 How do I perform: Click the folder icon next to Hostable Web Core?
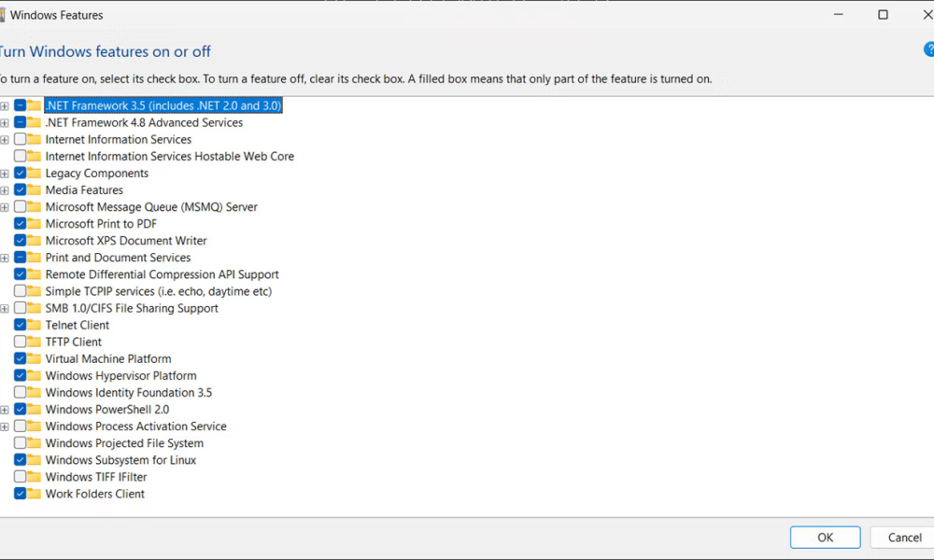tap(34, 156)
